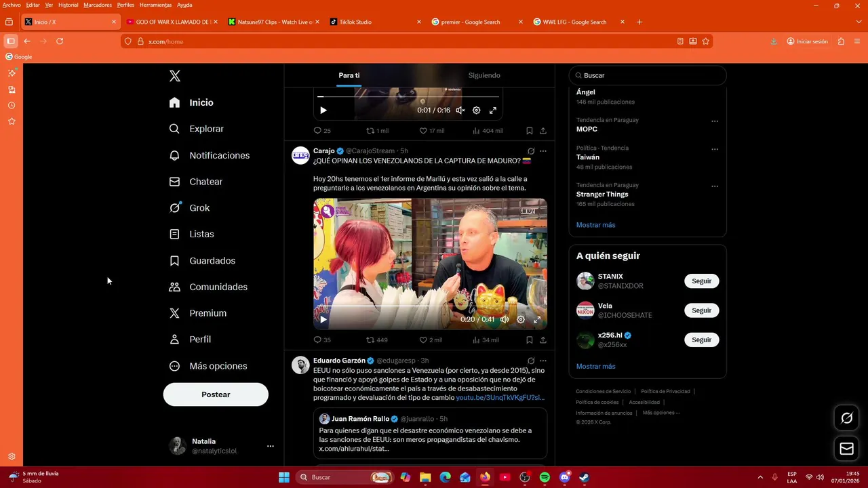The image size is (868, 488).
Task: View analytics for 404 mil views post
Action: pyautogui.click(x=488, y=131)
